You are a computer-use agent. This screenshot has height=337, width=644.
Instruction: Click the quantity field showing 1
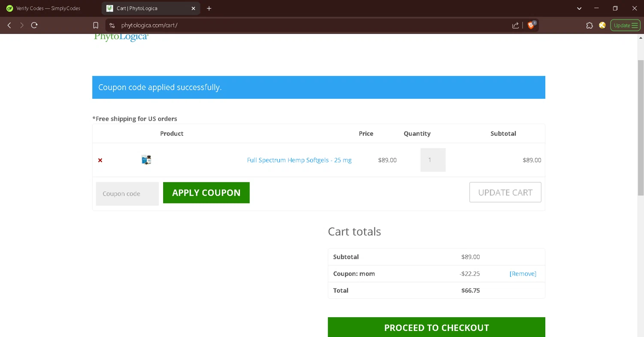tap(433, 160)
